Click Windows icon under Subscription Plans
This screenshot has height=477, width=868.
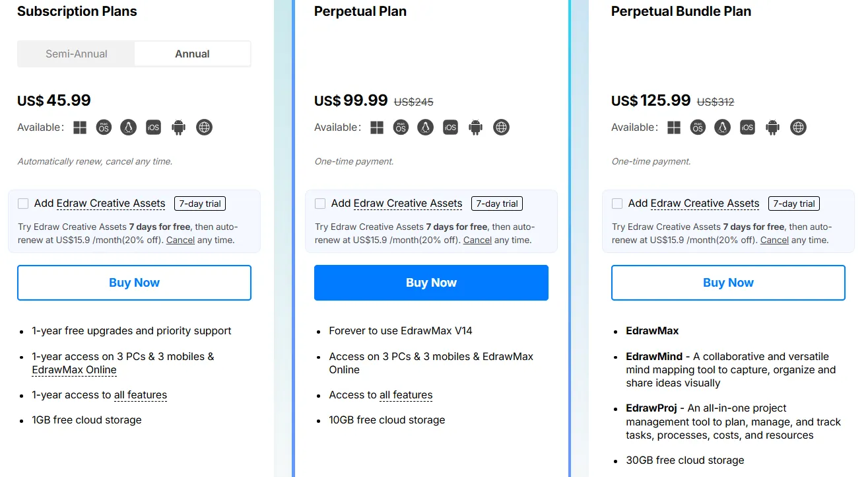(80, 128)
